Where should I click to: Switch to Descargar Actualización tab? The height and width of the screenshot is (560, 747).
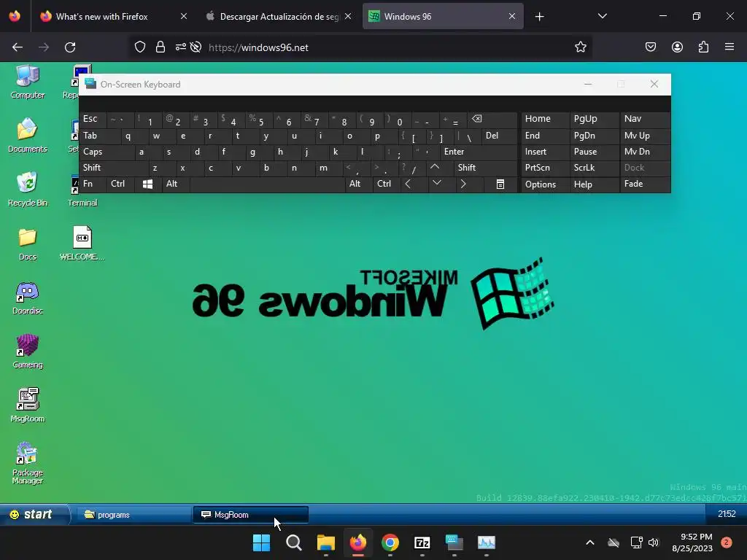click(x=279, y=16)
